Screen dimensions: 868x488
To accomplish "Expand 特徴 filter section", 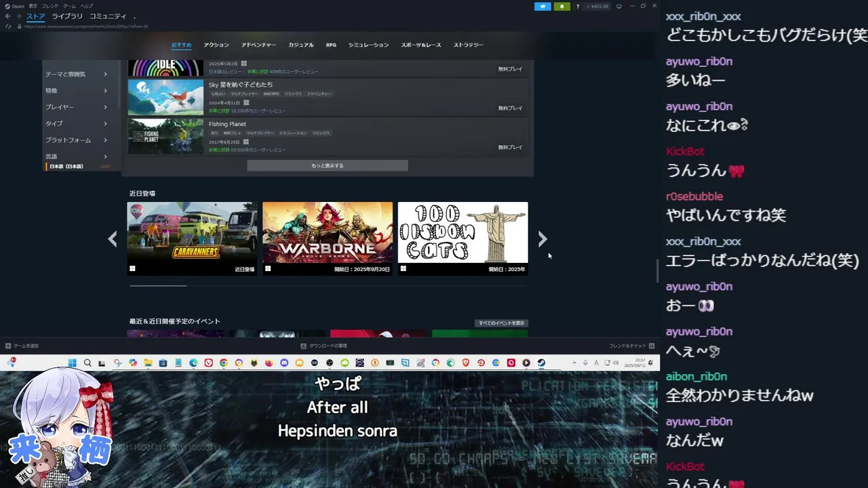I will [x=77, y=90].
